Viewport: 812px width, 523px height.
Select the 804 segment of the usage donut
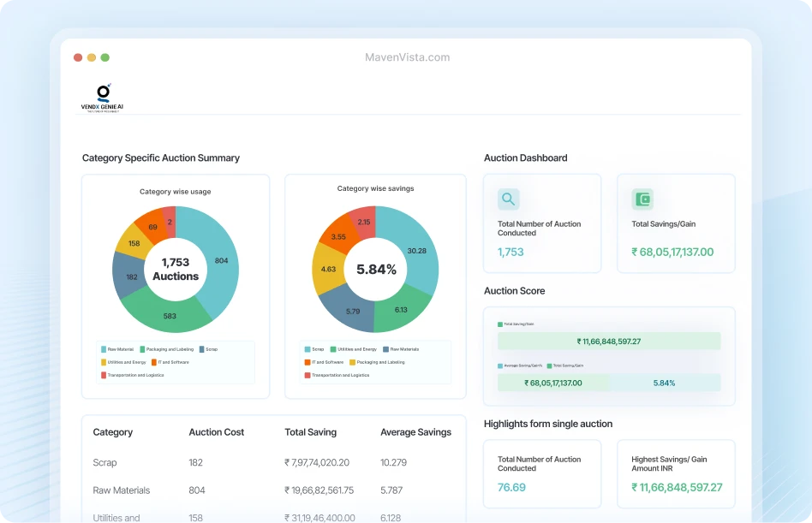pos(221,260)
